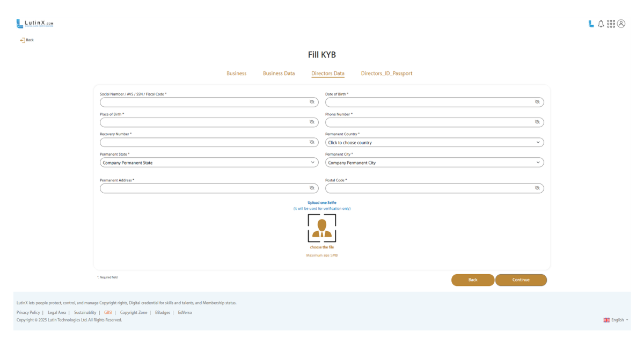The image size is (644, 338).
Task: Click the UK flag language icon
Action: click(x=606, y=320)
